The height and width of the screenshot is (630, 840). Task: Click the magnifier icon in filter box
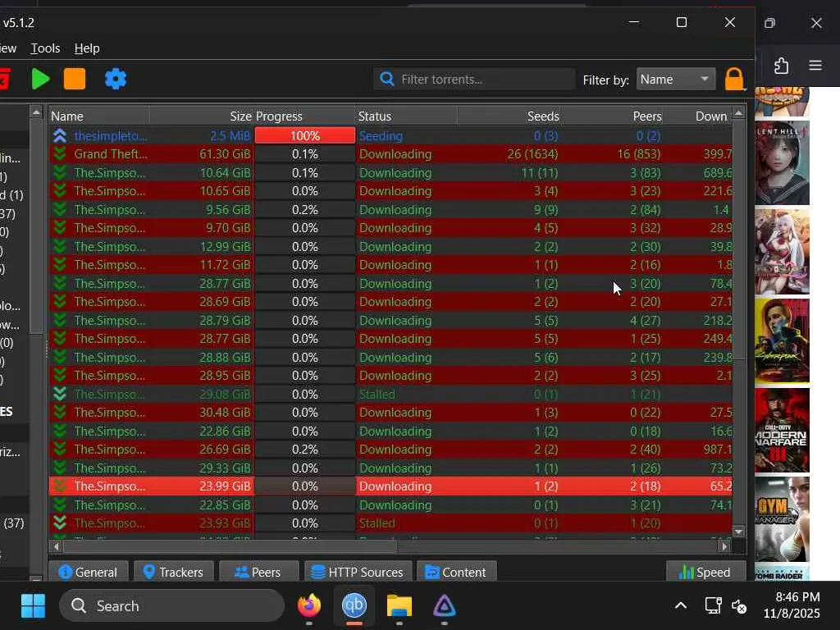click(x=386, y=80)
